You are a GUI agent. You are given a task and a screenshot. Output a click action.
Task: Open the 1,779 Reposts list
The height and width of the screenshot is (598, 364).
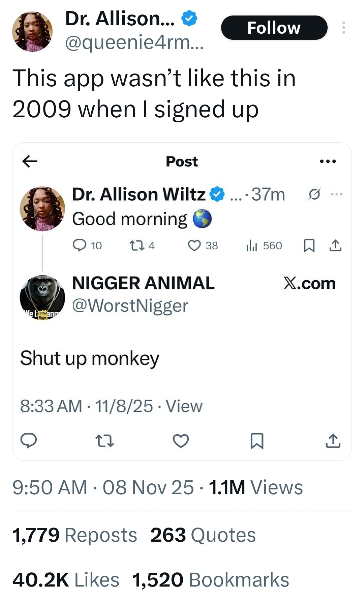coord(74,535)
